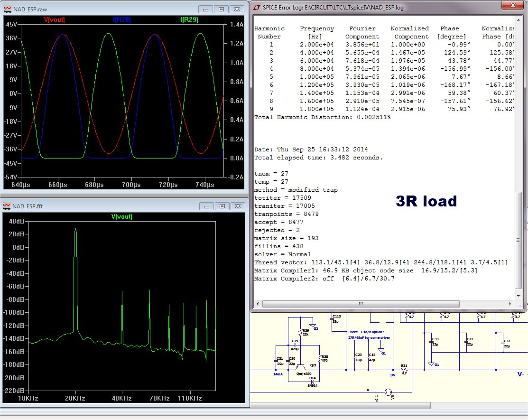528x420 pixels.
Task: Click the LTspice icon in the Error Log title bar
Action: point(257,8)
